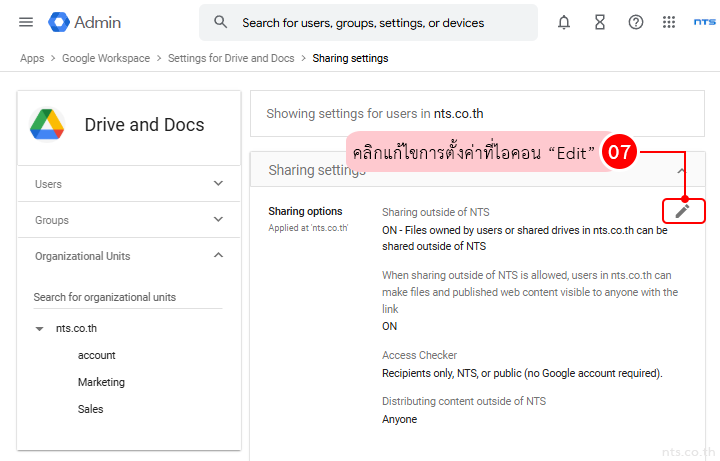Click 'Distributing content outside of NTS' label
The image size is (720, 461).
pos(464,401)
